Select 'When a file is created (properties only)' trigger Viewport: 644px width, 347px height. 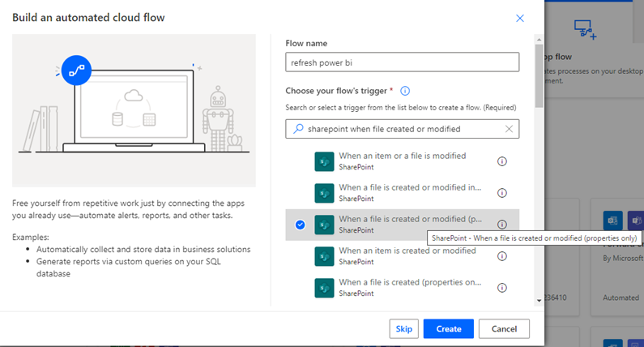407,288
